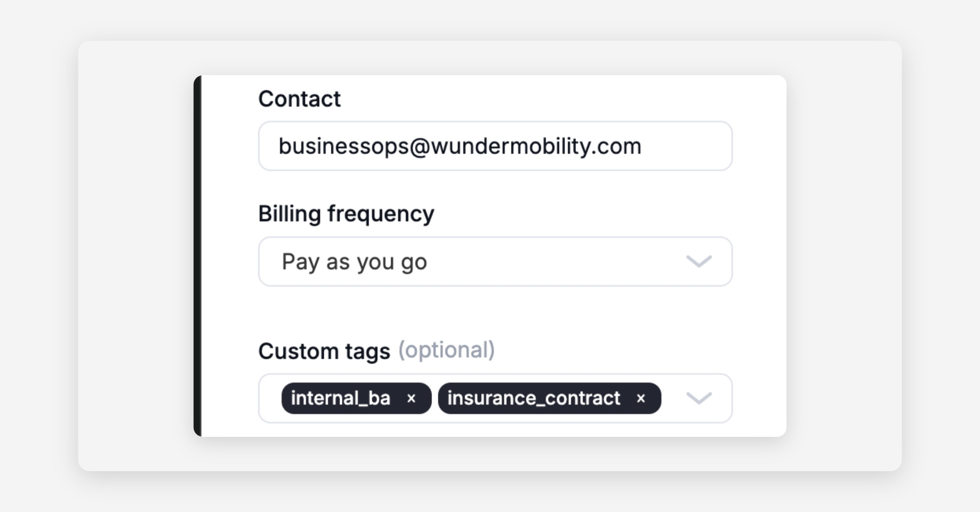The height and width of the screenshot is (512, 980).
Task: Open the Pay as you go dropdown
Action: pyautogui.click(x=495, y=261)
